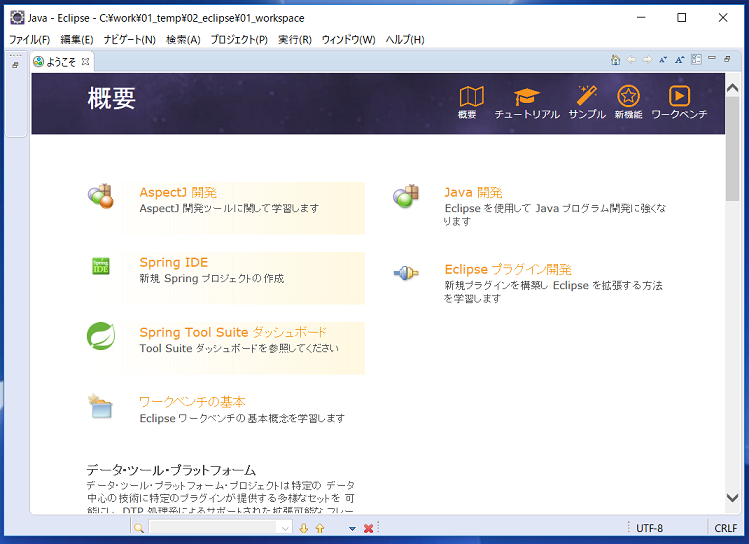Open 新機能 star icon
The width and height of the screenshot is (749, 544).
point(628,96)
